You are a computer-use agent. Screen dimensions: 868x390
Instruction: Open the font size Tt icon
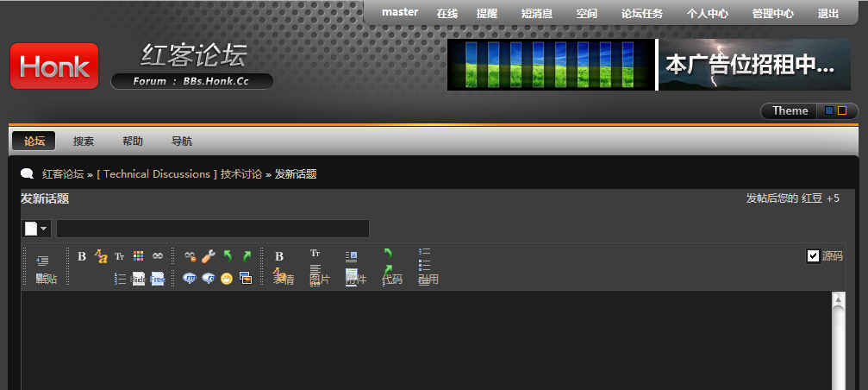click(x=120, y=256)
